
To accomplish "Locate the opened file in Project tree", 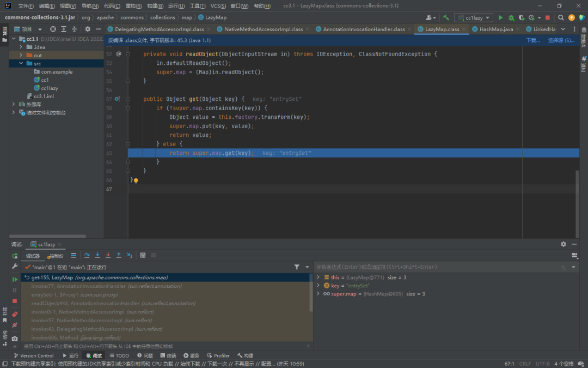I will click(x=53, y=29).
